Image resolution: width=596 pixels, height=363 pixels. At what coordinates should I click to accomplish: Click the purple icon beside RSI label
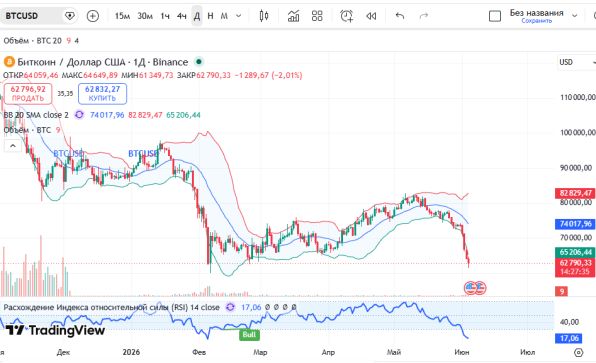(x=230, y=307)
